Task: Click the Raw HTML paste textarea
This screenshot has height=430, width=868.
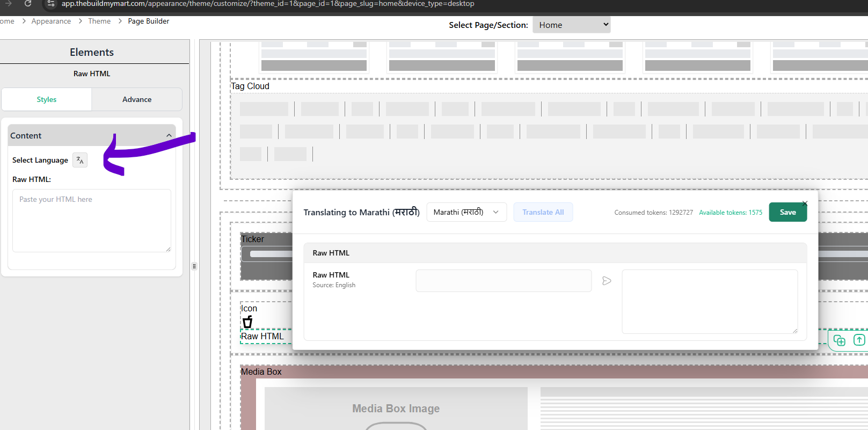Action: [x=92, y=221]
